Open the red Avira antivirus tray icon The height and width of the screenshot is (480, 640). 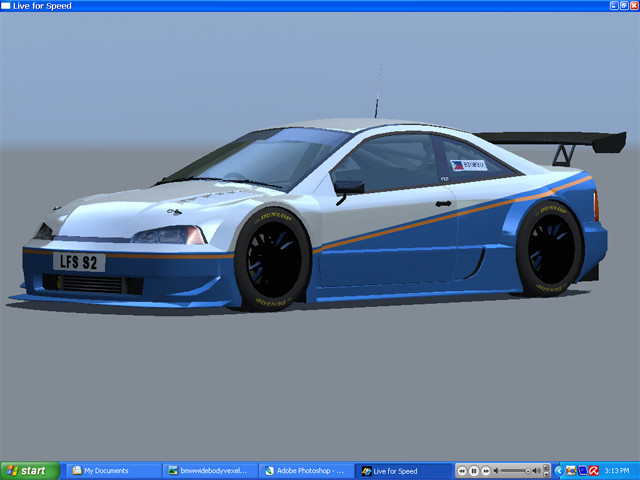(x=594, y=471)
